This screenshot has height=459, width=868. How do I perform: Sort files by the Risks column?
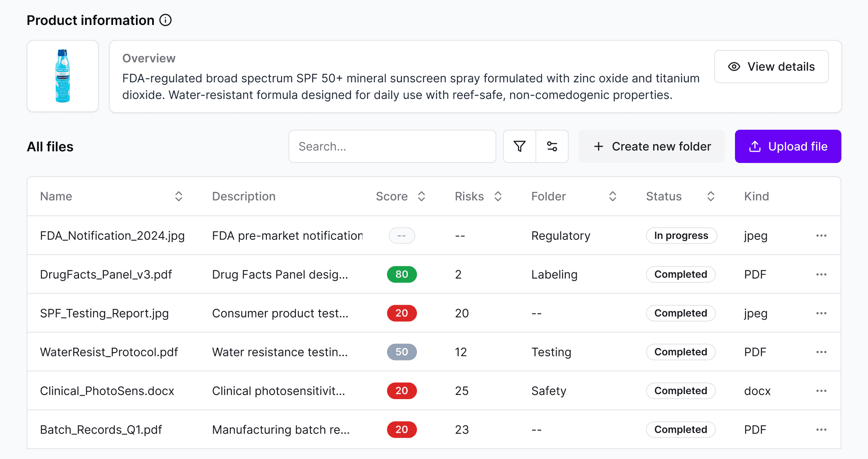[x=498, y=196]
